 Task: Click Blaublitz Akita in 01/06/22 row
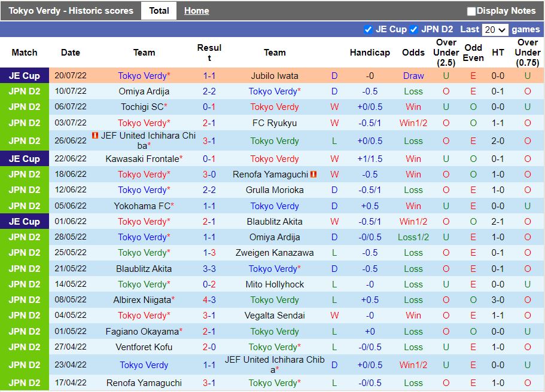pyautogui.click(x=275, y=222)
